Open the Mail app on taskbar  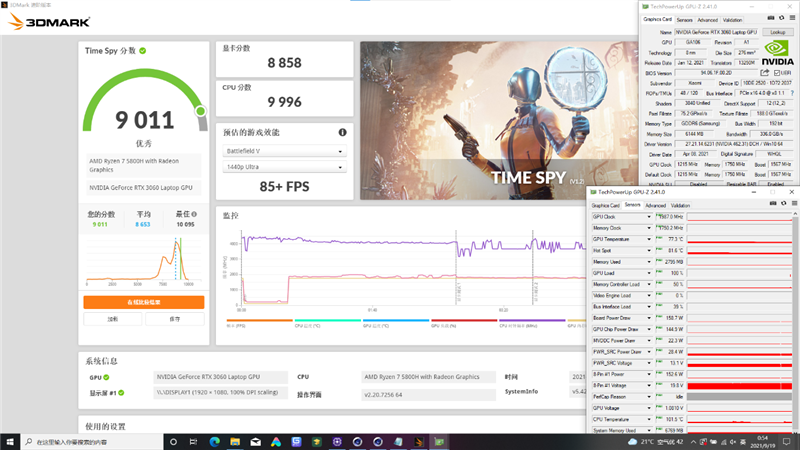pyautogui.click(x=255, y=442)
